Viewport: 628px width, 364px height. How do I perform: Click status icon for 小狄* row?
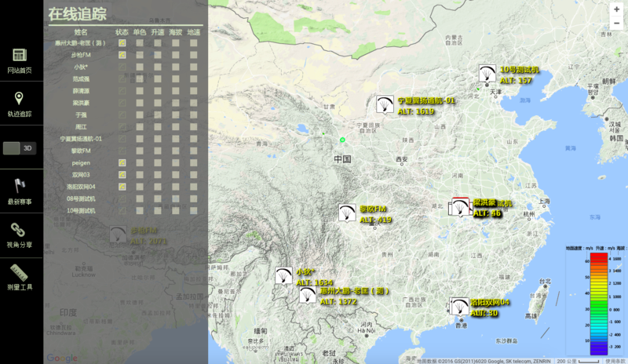(x=122, y=67)
